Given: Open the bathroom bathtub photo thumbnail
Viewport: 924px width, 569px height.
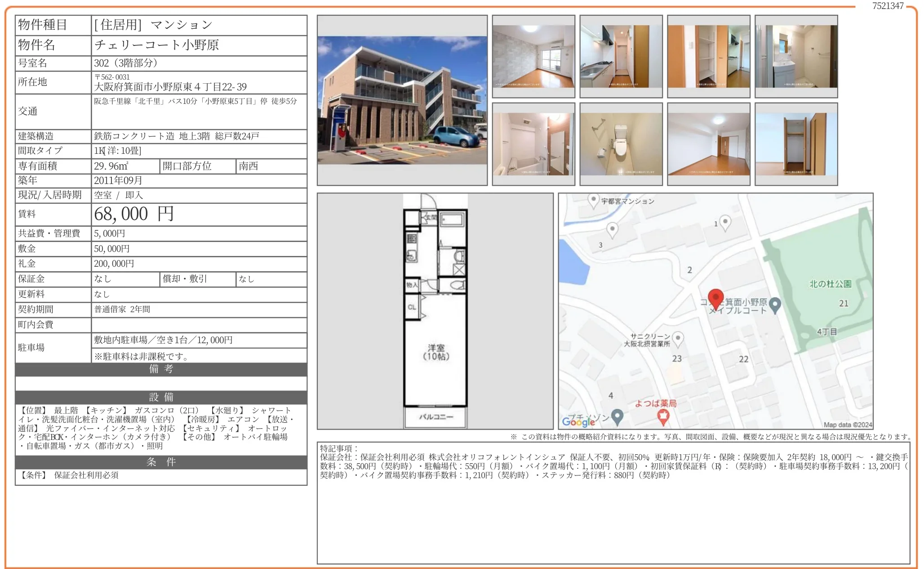Looking at the screenshot, I should [533, 144].
